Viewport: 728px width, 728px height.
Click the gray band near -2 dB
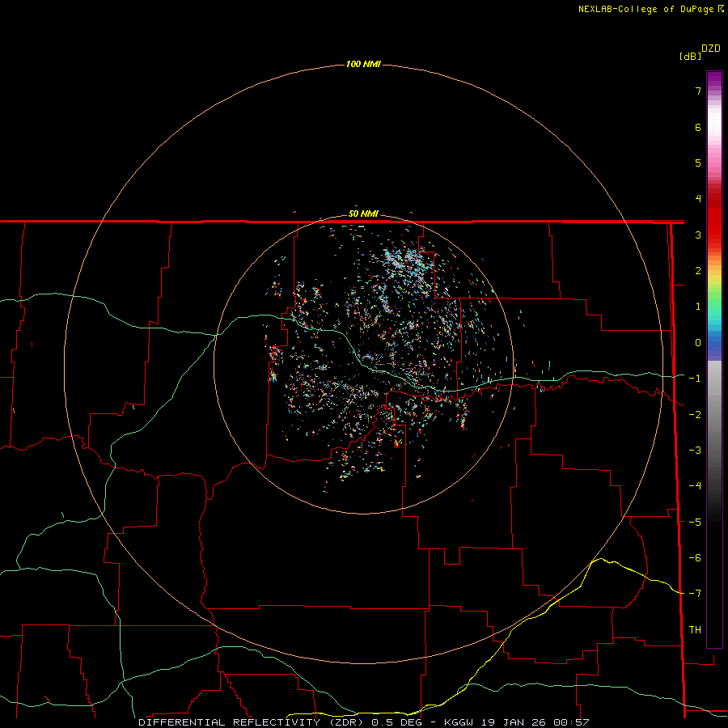pyautogui.click(x=714, y=414)
